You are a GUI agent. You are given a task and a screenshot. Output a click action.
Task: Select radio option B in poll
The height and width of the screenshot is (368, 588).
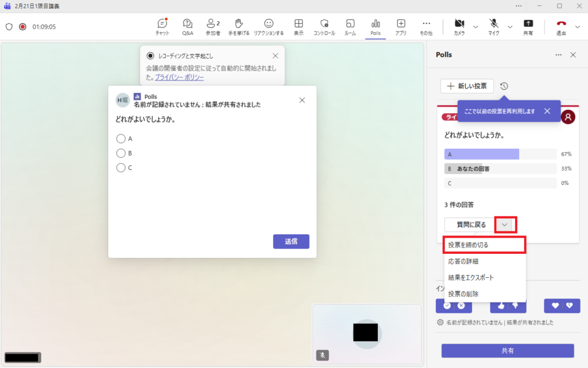point(121,153)
